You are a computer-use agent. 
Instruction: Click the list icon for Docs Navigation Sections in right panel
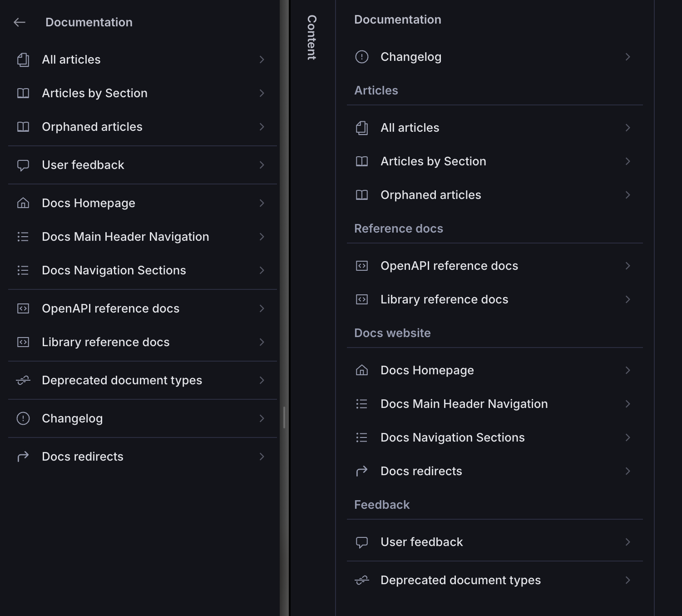pos(362,437)
